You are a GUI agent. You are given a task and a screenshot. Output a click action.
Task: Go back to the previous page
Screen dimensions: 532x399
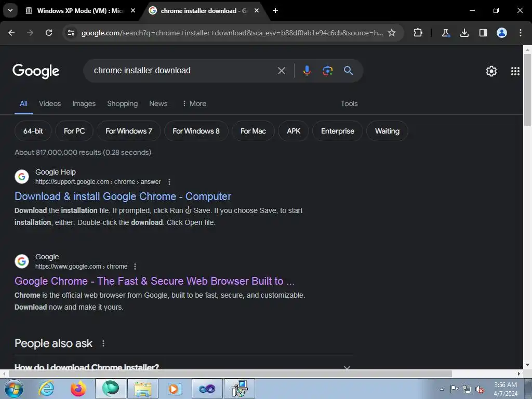(11, 33)
